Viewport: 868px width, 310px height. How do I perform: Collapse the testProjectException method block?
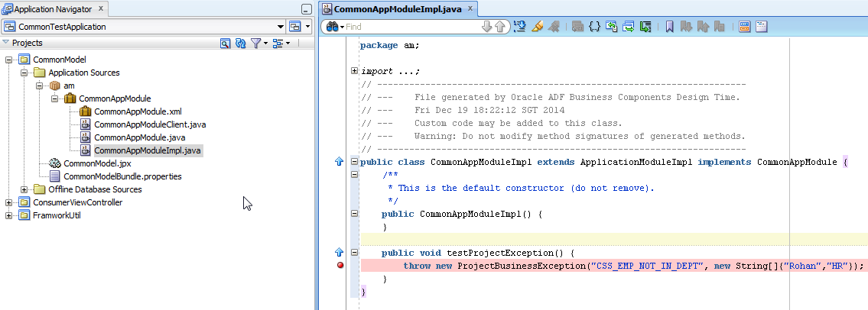tap(354, 253)
